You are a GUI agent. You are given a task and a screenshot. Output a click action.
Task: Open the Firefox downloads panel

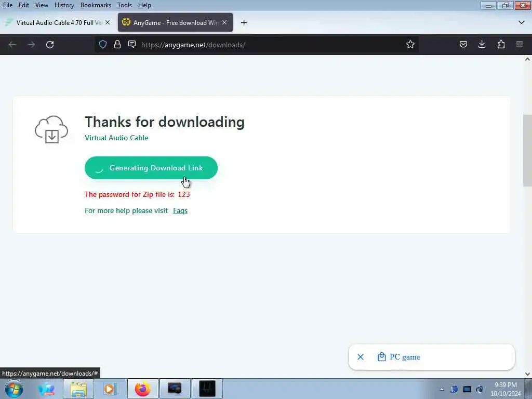click(x=482, y=45)
